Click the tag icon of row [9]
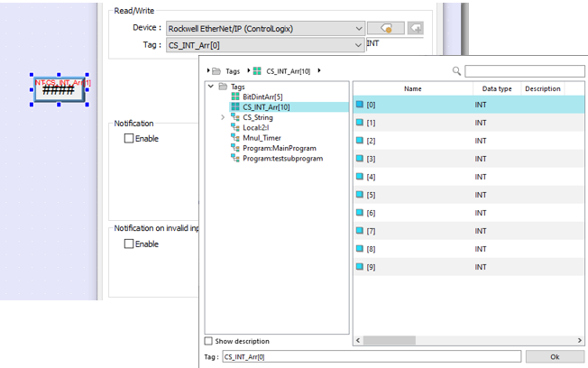Screen dimensions: 588x368 (x=360, y=266)
